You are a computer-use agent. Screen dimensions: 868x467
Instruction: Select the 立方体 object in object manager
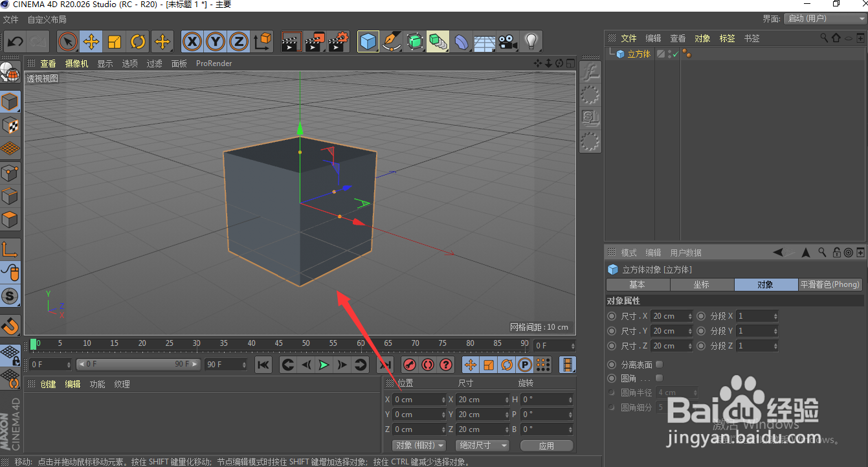(638, 54)
